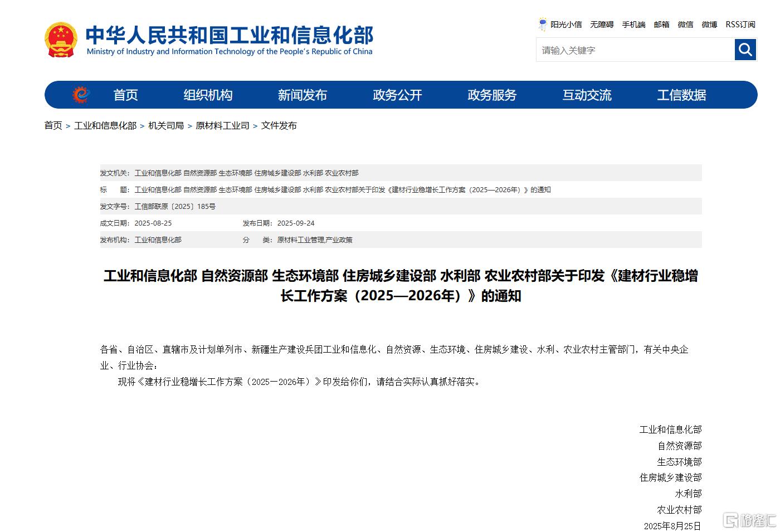
Task: Click 机关司局 breadcrumb link
Action: [166, 126]
